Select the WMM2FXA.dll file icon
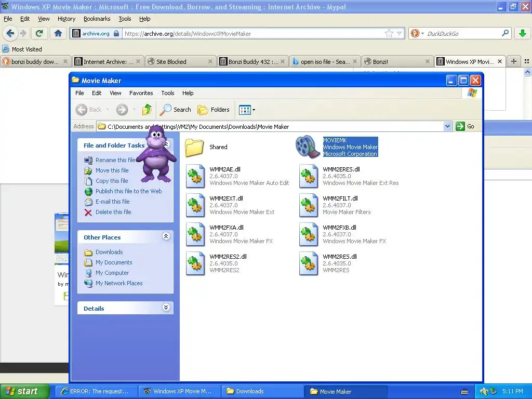This screenshot has width=532, height=399. pyautogui.click(x=195, y=234)
